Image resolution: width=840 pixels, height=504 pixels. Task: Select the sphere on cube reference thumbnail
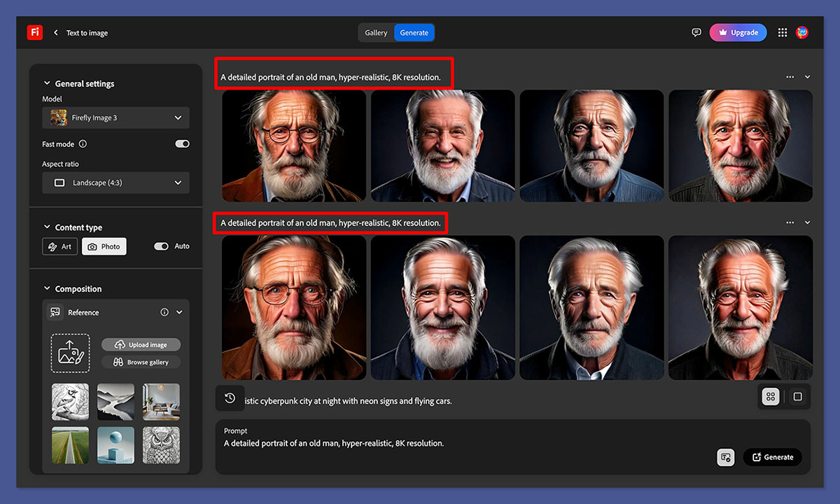coord(115,445)
